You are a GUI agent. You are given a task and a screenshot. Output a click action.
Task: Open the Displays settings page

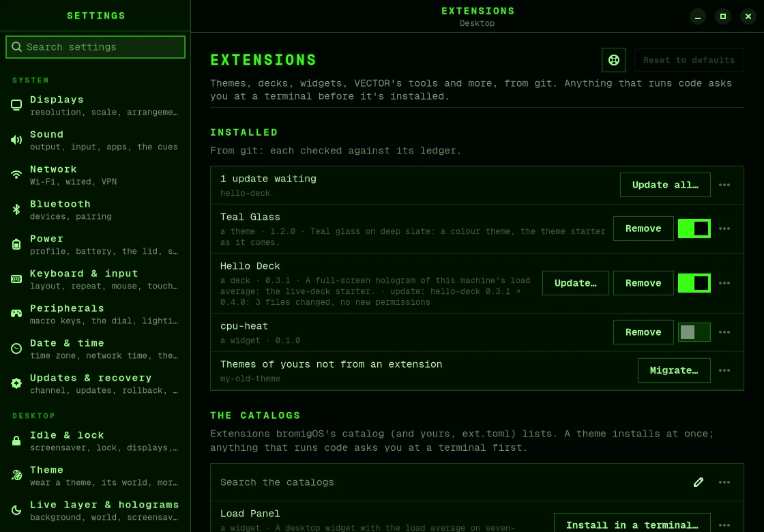[x=95, y=105]
